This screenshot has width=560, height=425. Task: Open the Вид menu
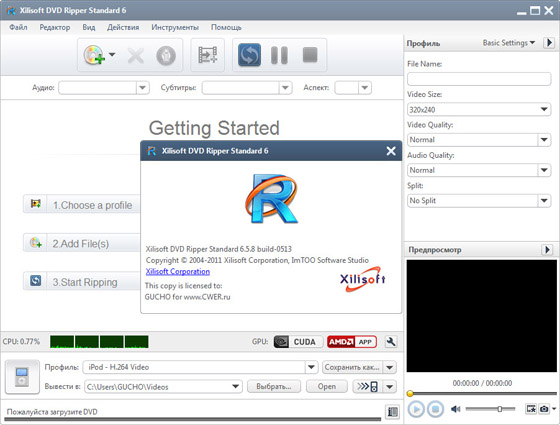click(89, 27)
